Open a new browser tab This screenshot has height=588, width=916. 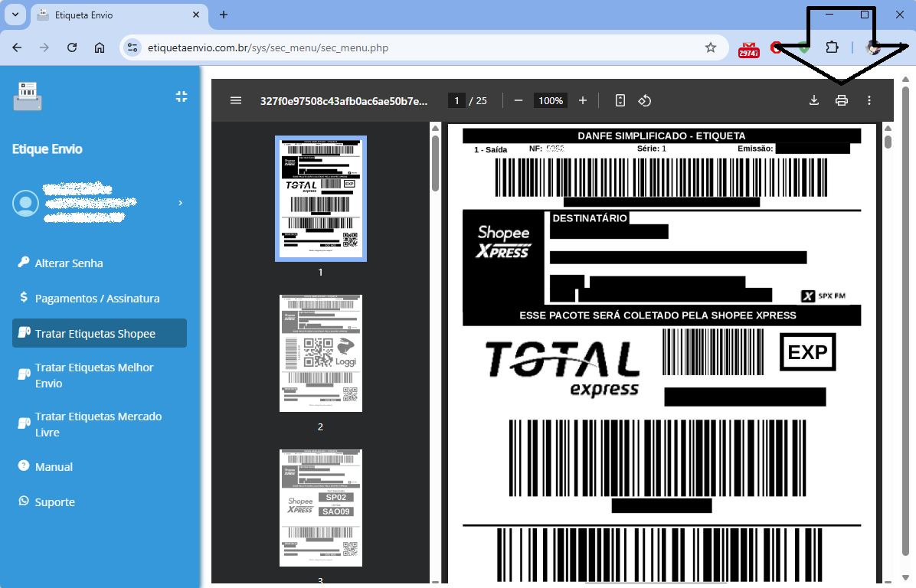pos(223,15)
